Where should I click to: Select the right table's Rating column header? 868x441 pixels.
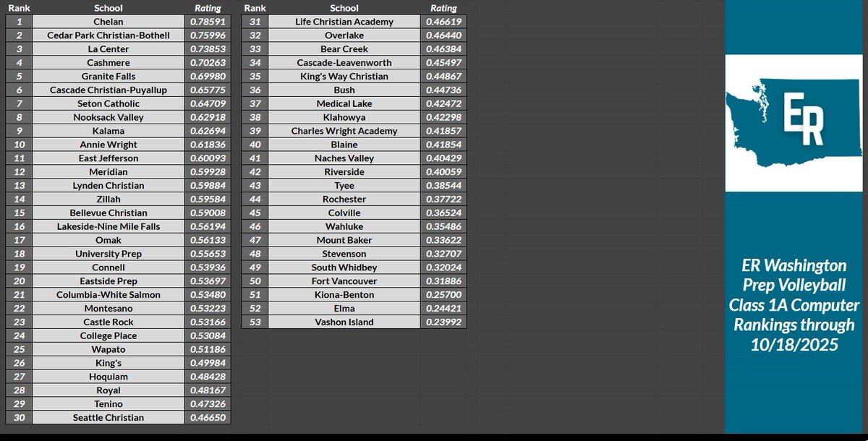(x=443, y=8)
